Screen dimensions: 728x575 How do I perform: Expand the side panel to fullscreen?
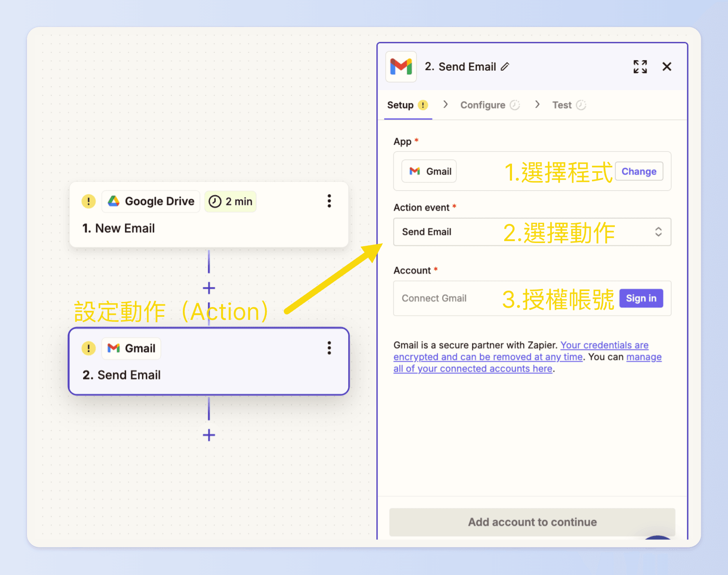(640, 67)
